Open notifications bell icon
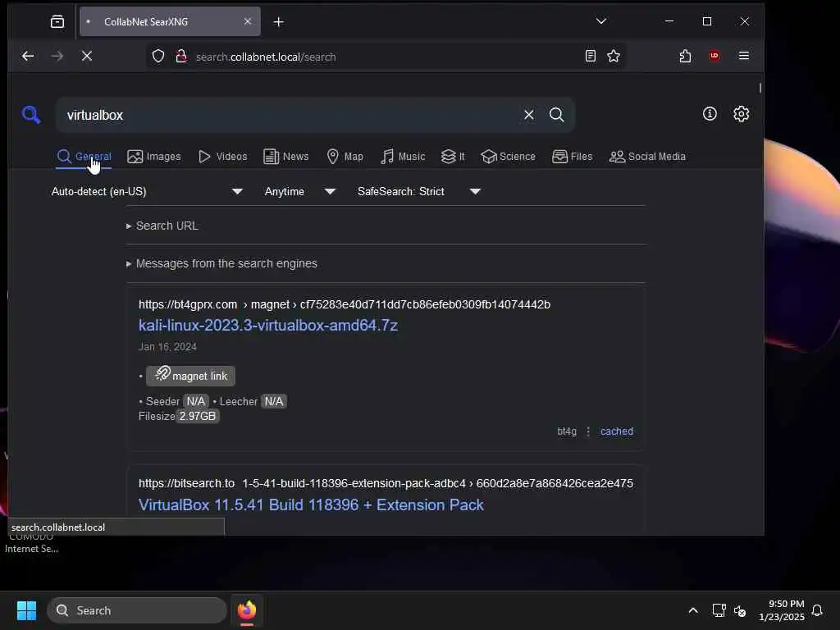840x630 pixels. [x=817, y=610]
